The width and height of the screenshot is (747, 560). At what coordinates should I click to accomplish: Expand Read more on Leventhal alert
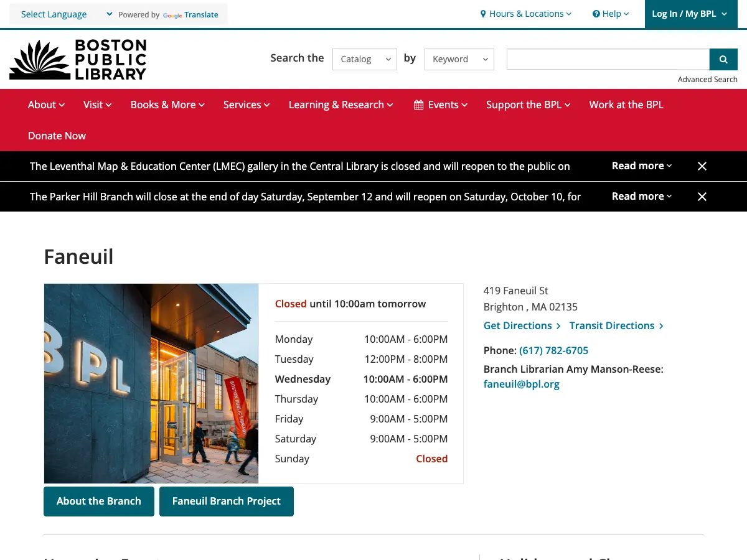[x=642, y=166]
